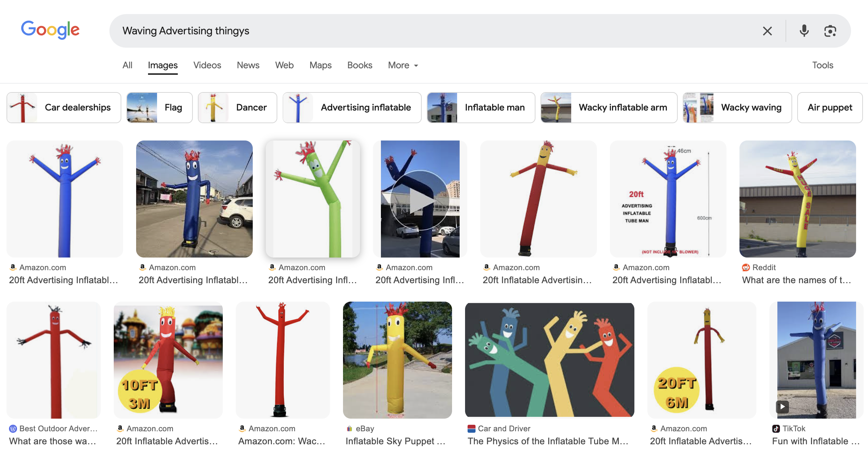Screen dimensions: 868x458
Task: Open the Tools filter options
Action: pos(822,65)
